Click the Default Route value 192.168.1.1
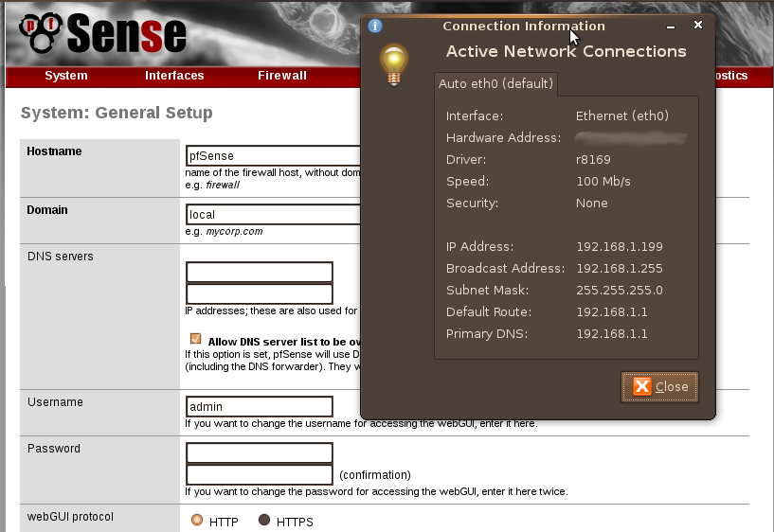The height and width of the screenshot is (532, 774). [612, 311]
